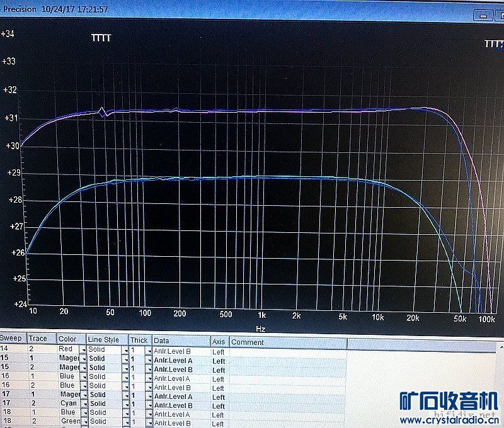The height and width of the screenshot is (428, 504).
Task: Click the Line Style column header
Action: click(107, 339)
